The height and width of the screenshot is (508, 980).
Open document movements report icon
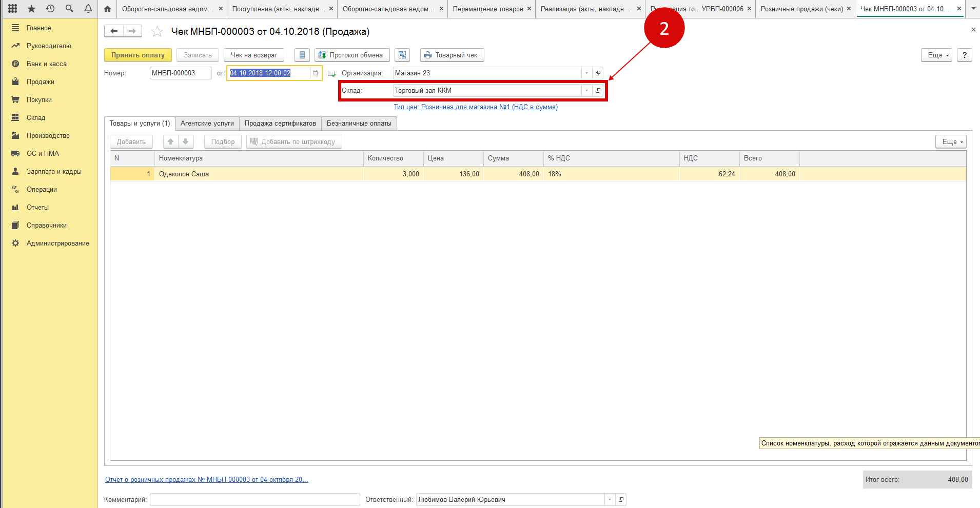point(302,55)
